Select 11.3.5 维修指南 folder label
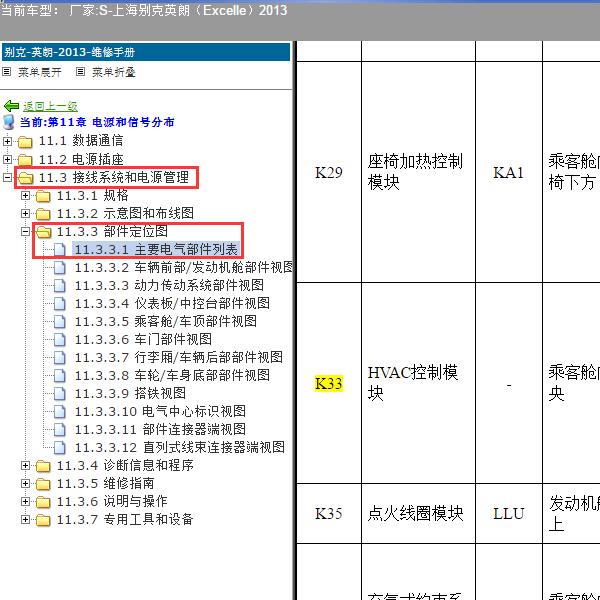 (106, 483)
